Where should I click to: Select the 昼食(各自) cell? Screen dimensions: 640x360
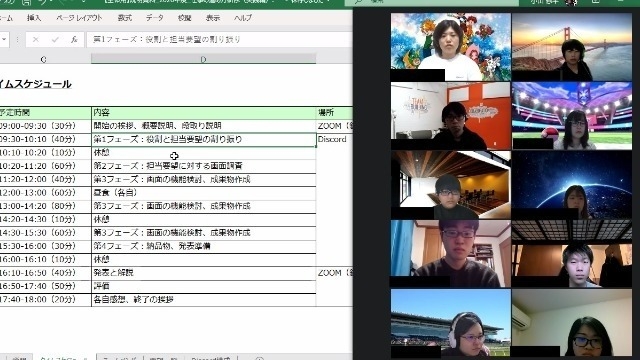coord(204,193)
